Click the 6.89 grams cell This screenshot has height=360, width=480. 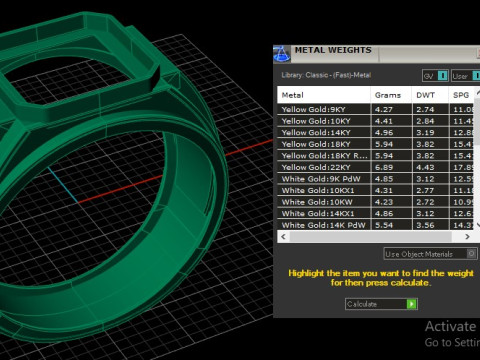point(391,167)
